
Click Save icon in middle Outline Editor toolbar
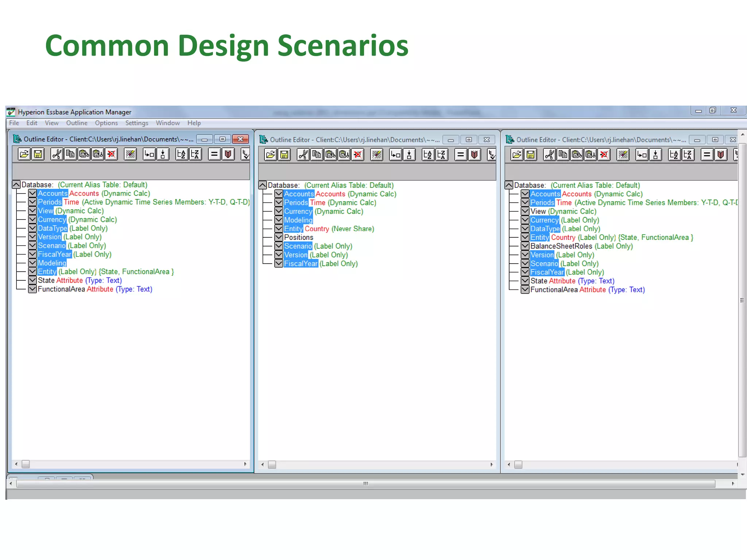(284, 155)
